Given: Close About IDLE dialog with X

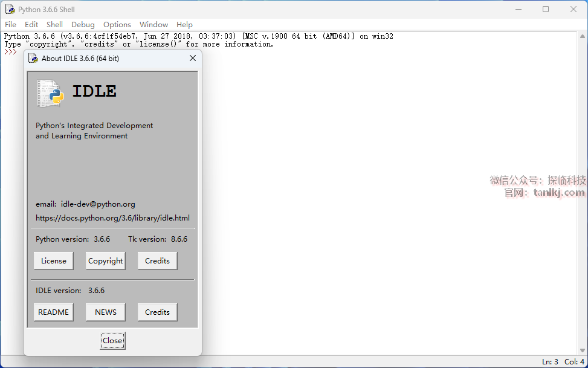Looking at the screenshot, I should point(193,58).
